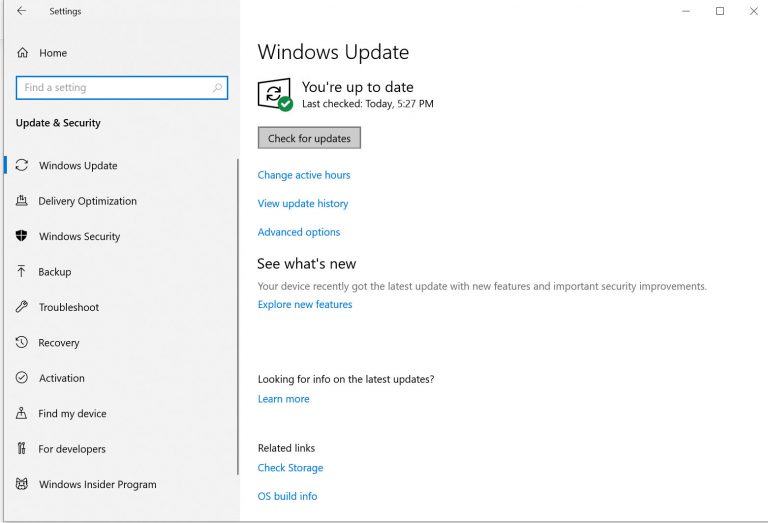This screenshot has height=523, width=768.
Task: Click the sidebar vertical scrollbar
Action: (238, 316)
